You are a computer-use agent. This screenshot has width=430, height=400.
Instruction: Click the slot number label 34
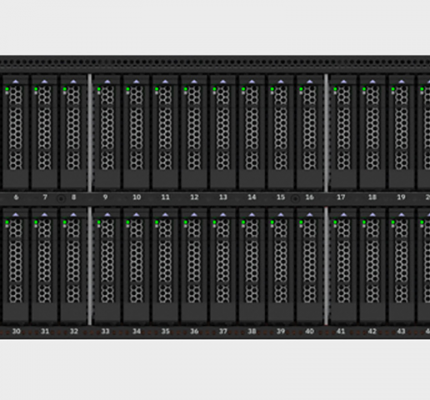[x=136, y=331]
